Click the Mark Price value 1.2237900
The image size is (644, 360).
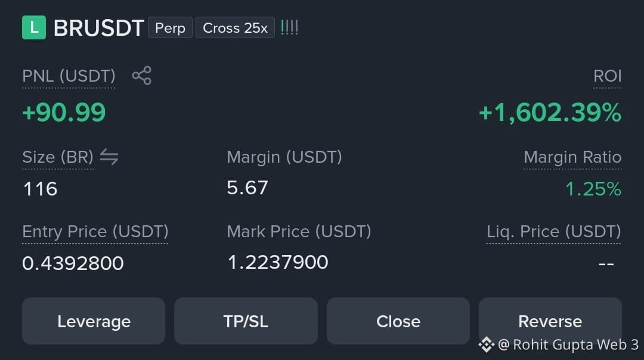(278, 262)
